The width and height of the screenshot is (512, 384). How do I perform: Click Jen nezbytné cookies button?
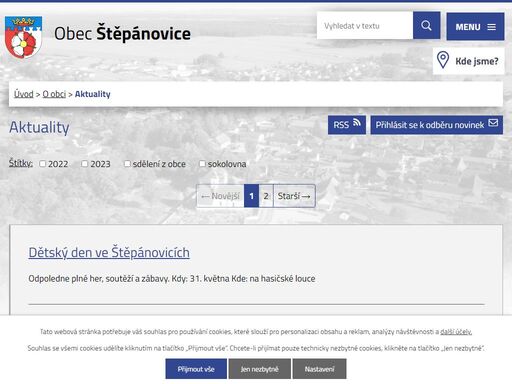click(260, 369)
